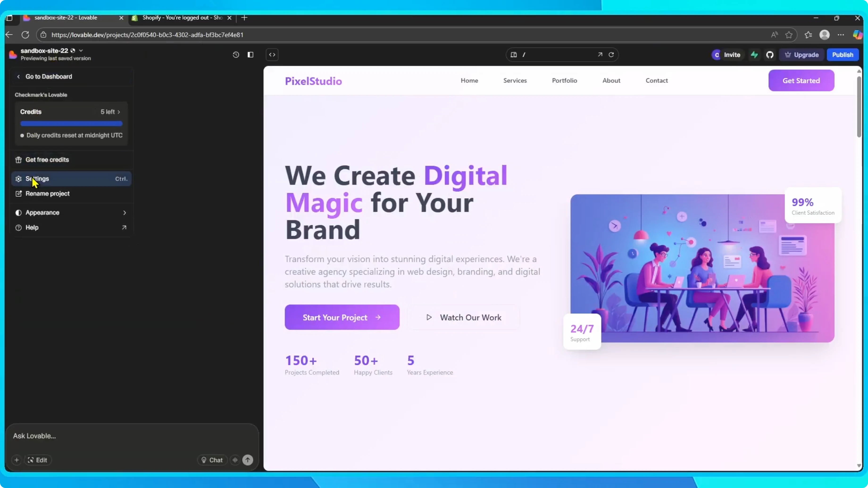Viewport: 868px width, 488px height.
Task: Open preview in new tab arrow
Action: (x=600, y=54)
